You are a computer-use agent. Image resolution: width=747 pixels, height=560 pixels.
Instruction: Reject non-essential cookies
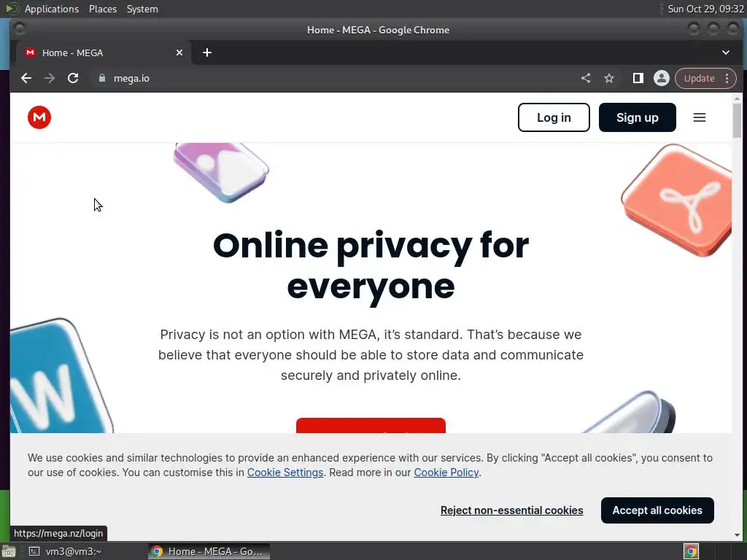[511, 510]
